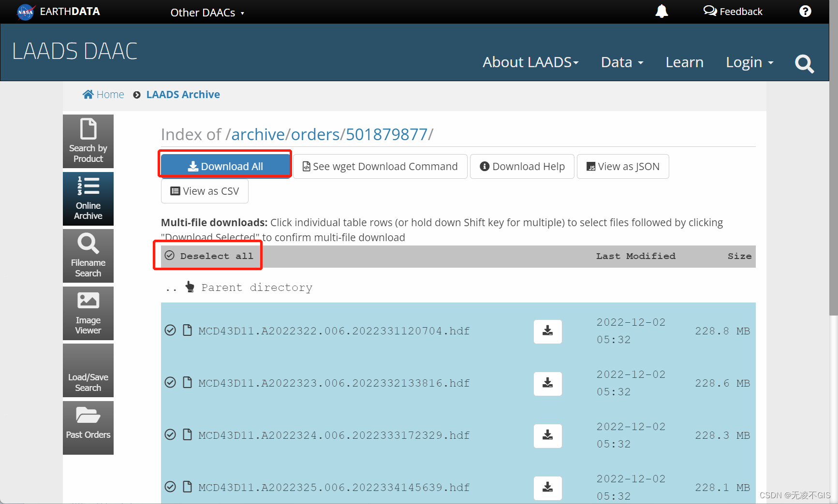Open the orders path link

[x=315, y=134]
